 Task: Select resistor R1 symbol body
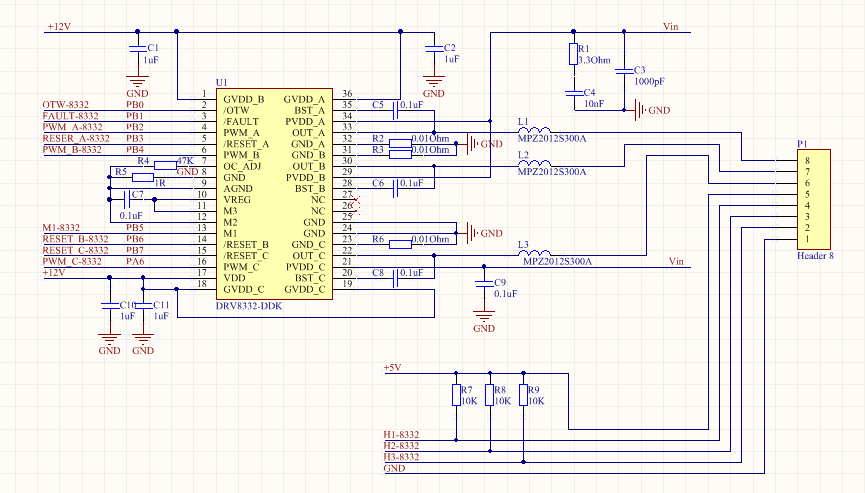click(x=573, y=54)
